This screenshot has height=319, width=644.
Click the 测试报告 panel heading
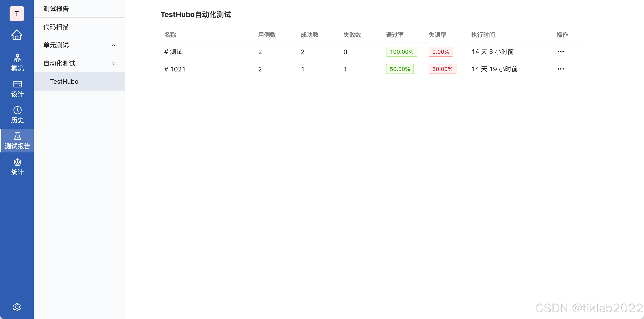tap(56, 9)
